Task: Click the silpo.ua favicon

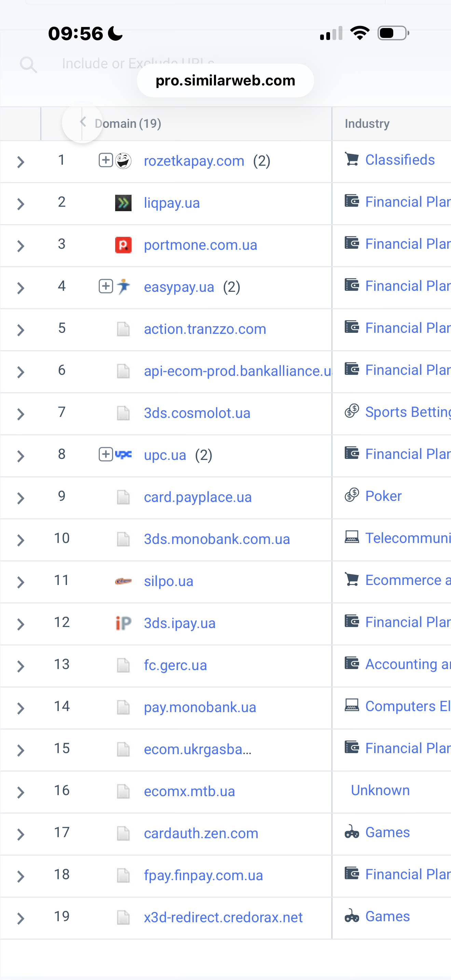Action: (x=123, y=581)
